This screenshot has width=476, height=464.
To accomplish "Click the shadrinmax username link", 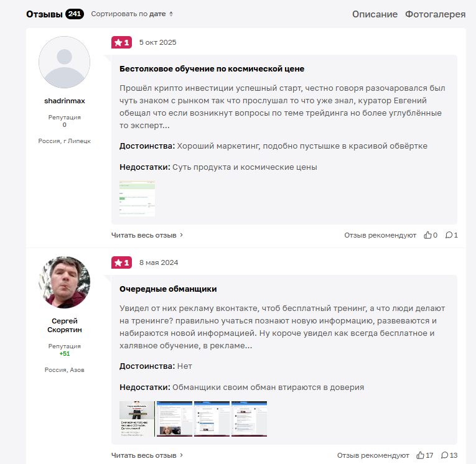I will [64, 101].
